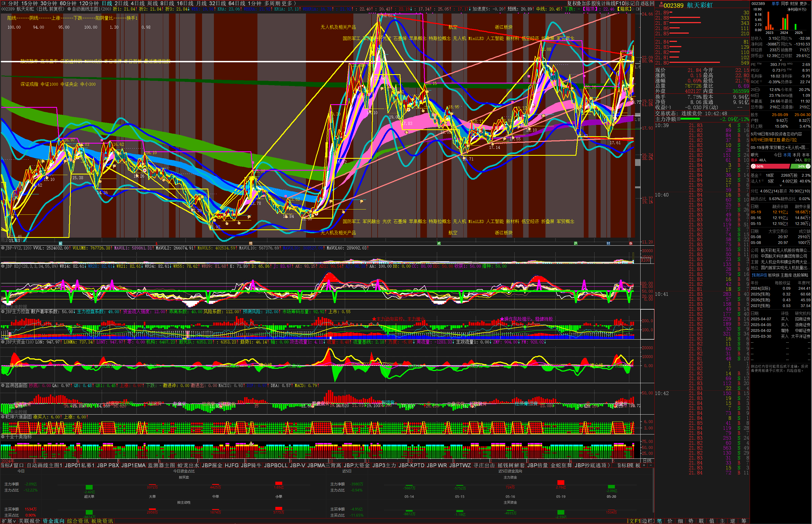Click the F10 button in top toolbar
This screenshot has height=524, width=812.
(620, 3)
